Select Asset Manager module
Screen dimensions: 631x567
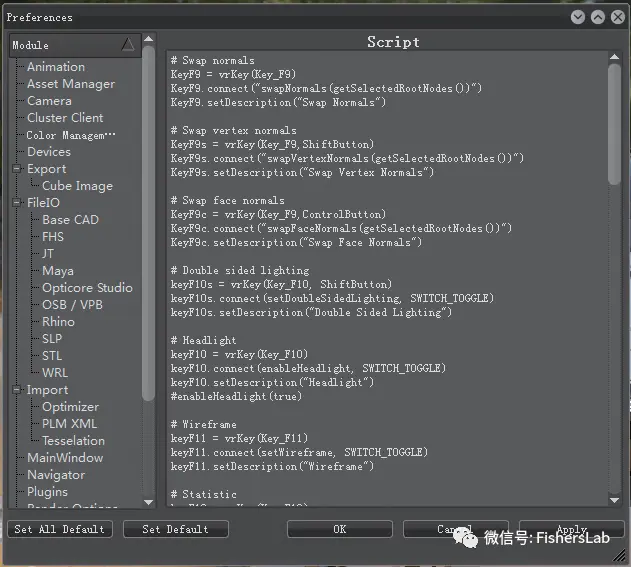point(71,84)
